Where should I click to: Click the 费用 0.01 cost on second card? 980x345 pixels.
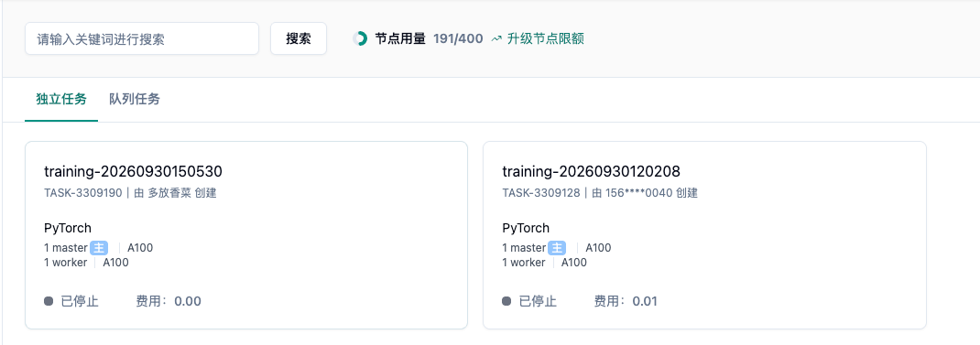point(626,301)
